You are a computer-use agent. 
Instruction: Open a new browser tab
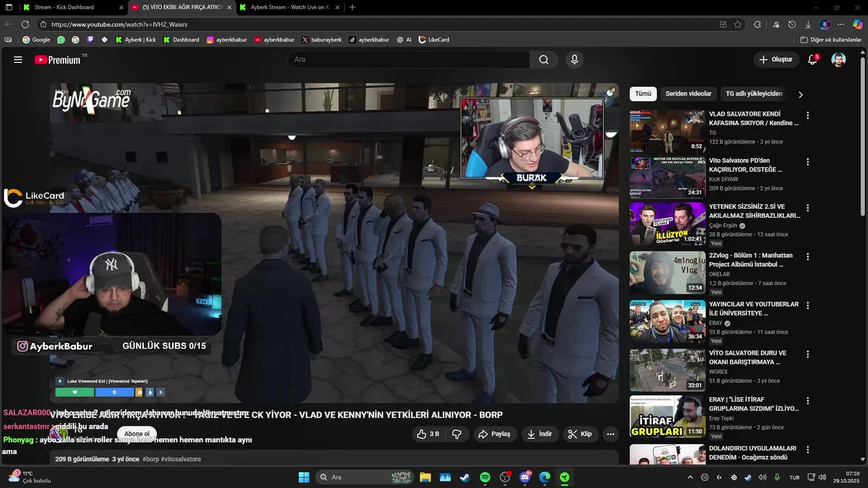click(352, 7)
